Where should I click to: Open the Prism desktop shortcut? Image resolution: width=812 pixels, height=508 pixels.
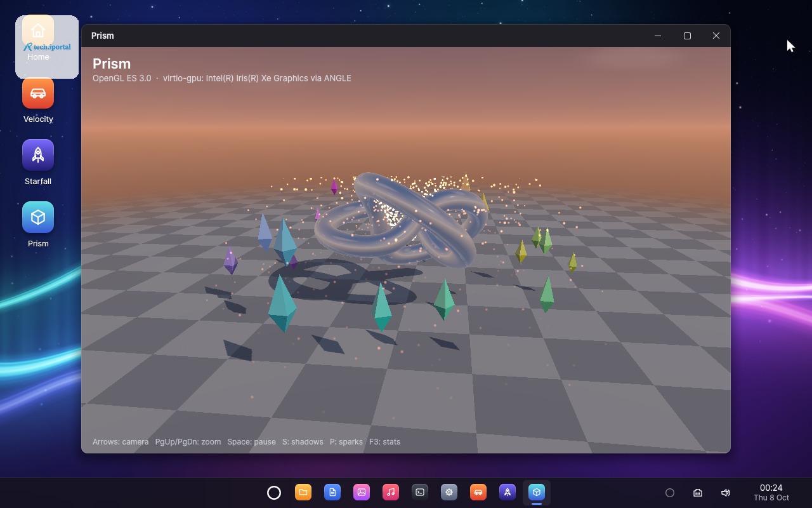pos(38,226)
